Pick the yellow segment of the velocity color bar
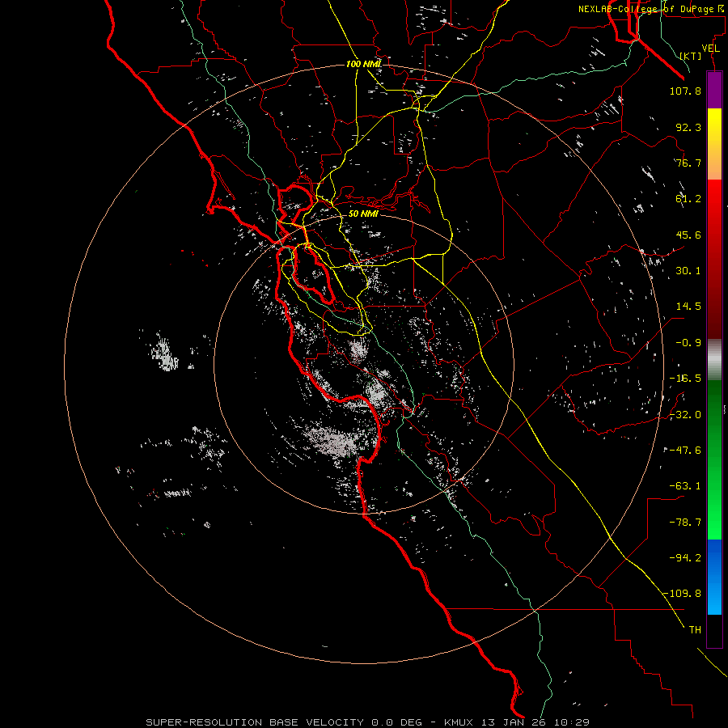This screenshot has width=728, height=728. coord(714,144)
